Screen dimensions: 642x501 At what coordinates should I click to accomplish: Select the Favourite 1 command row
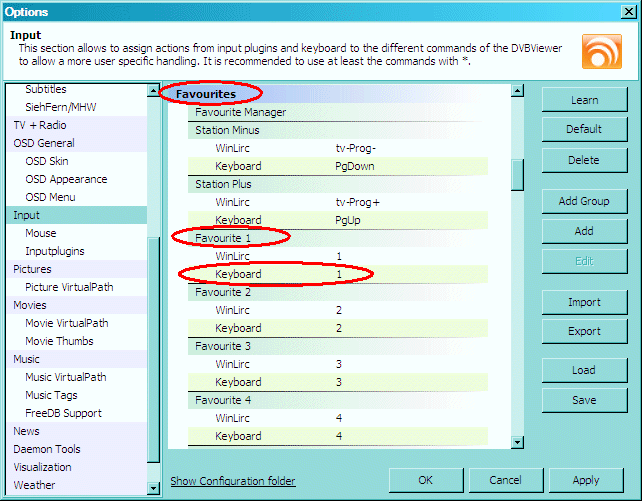(x=223, y=238)
